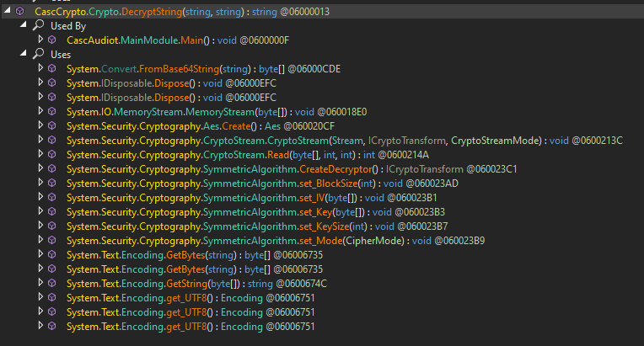The height and width of the screenshot is (346, 644).
Task: Click the Uses label text
Action: pos(61,54)
